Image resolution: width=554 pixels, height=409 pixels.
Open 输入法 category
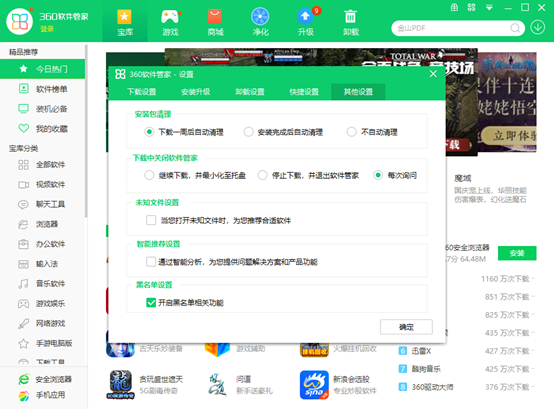coord(42,264)
